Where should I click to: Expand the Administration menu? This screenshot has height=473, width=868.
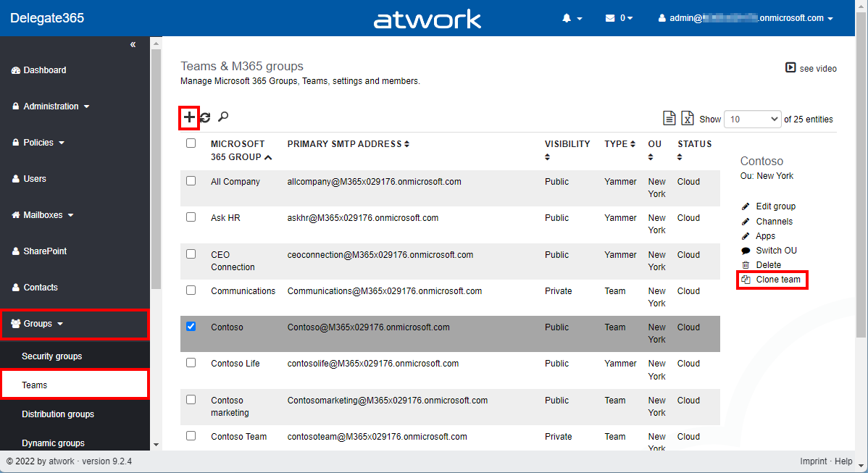51,106
